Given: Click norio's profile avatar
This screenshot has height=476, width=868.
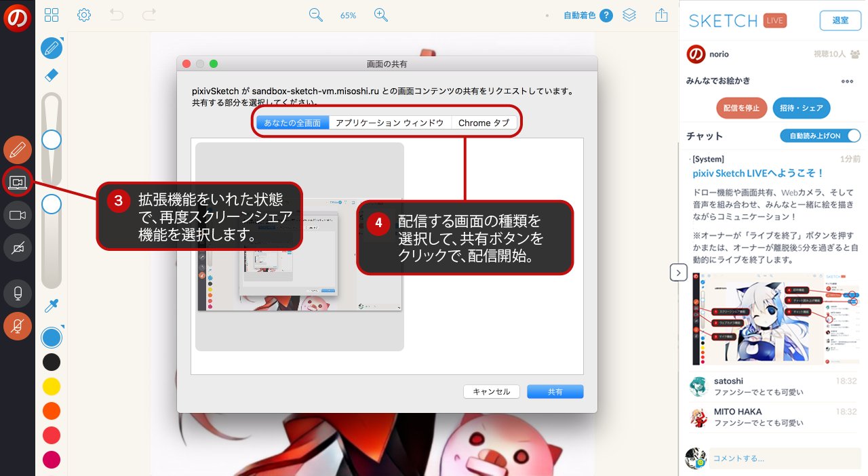Looking at the screenshot, I should [x=696, y=54].
